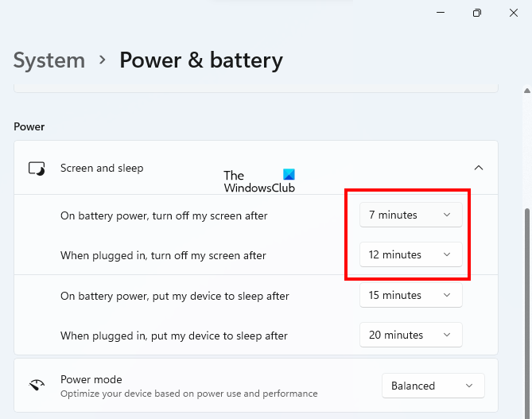Viewport: 532px width, 419px height.
Task: Click the Screen and sleep monitor icon
Action: 37,169
